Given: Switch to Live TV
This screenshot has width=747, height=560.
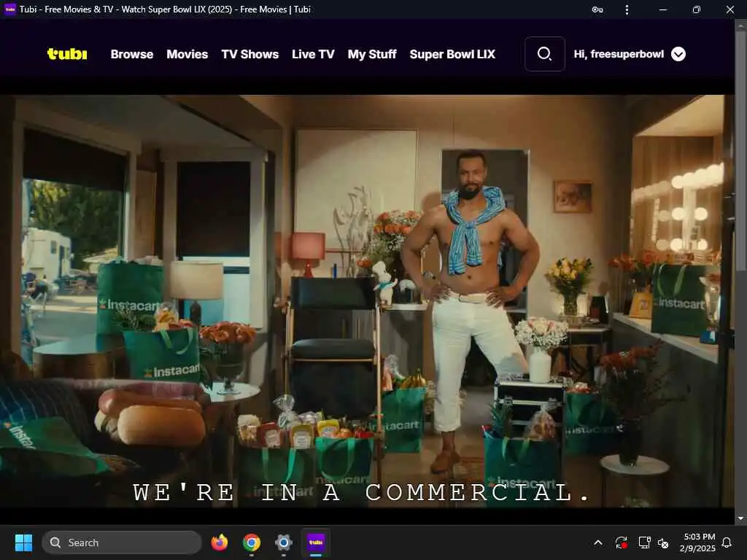Looking at the screenshot, I should (x=313, y=54).
